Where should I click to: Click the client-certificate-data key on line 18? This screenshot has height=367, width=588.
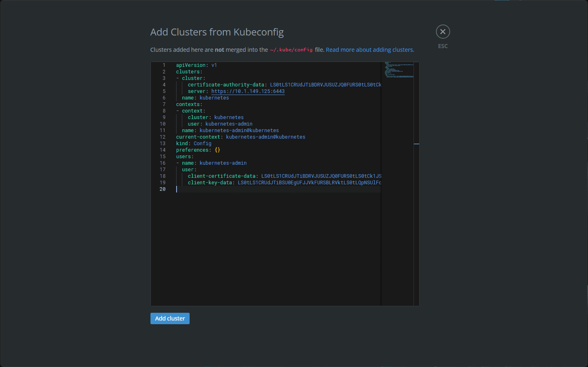(221, 176)
